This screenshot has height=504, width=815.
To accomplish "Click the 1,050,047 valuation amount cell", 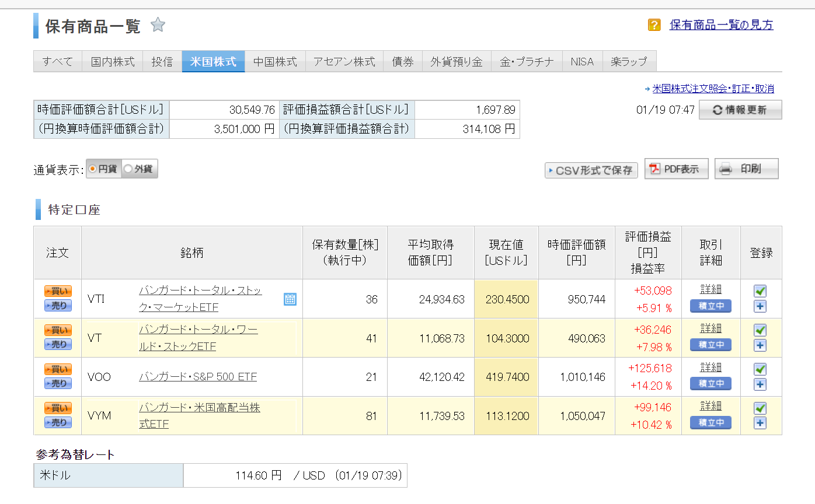I will (x=576, y=416).
